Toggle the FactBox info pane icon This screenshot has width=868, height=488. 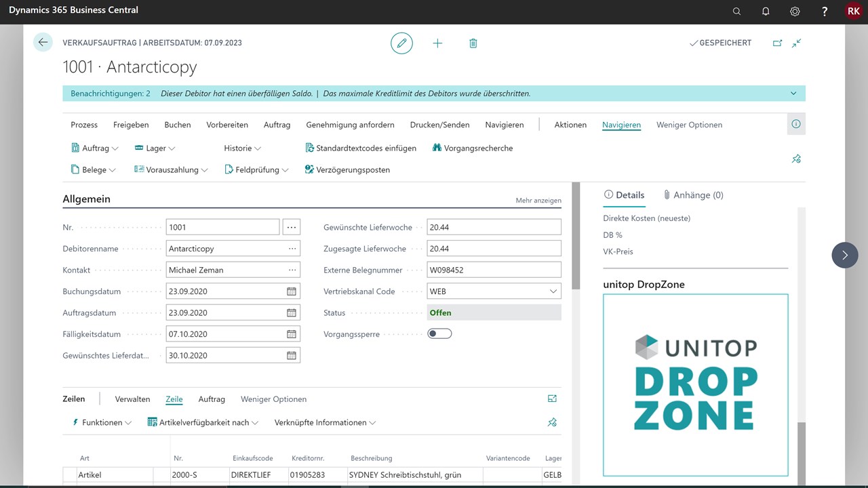pyautogui.click(x=796, y=124)
